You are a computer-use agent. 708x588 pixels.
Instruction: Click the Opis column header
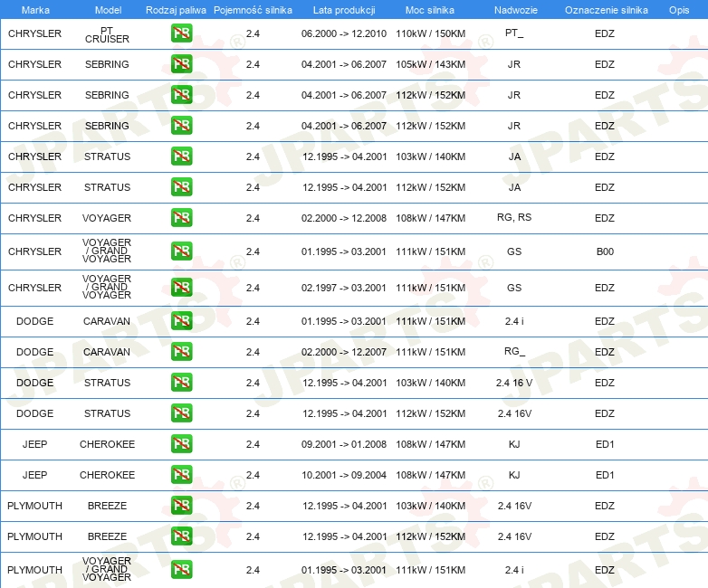pos(679,10)
